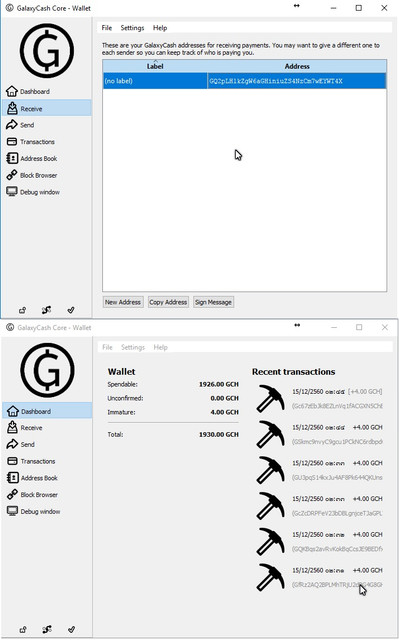Viewport: 399px width, 640px height.
Task: Open Debug window in the upper sidebar
Action: pyautogui.click(x=33, y=192)
